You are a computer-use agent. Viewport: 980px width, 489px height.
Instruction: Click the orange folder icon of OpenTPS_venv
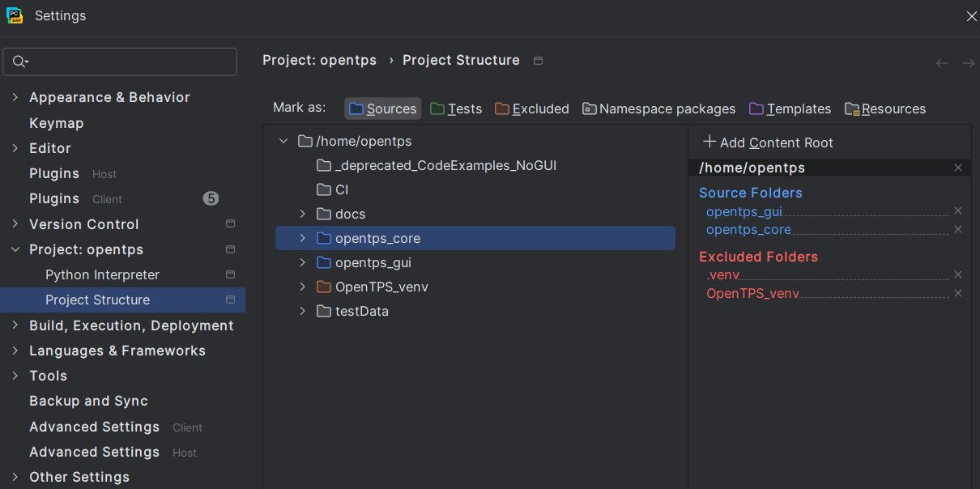324,287
